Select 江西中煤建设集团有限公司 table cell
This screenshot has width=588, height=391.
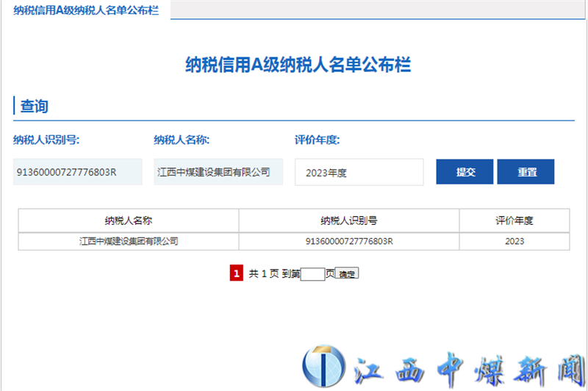click(128, 241)
